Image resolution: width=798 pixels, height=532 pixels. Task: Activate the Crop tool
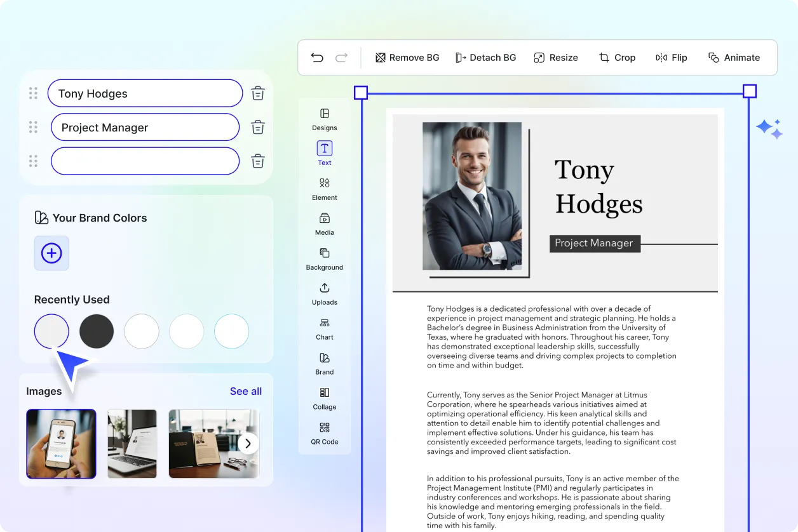[617, 58]
